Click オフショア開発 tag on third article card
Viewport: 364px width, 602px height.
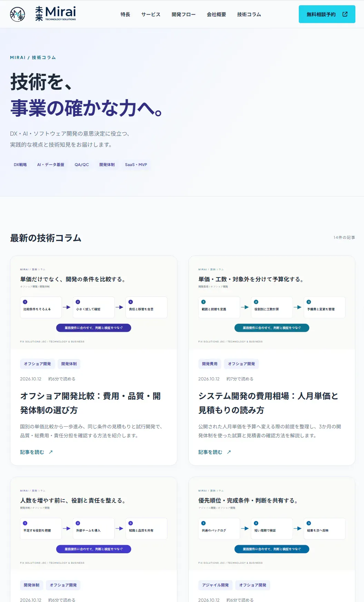tap(63, 585)
